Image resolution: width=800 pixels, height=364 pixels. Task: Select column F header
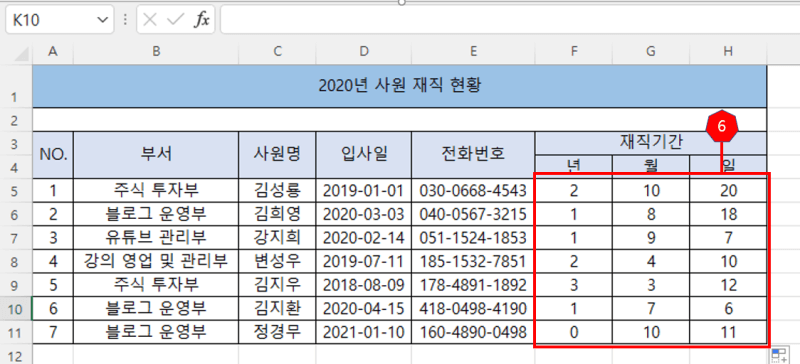click(573, 51)
